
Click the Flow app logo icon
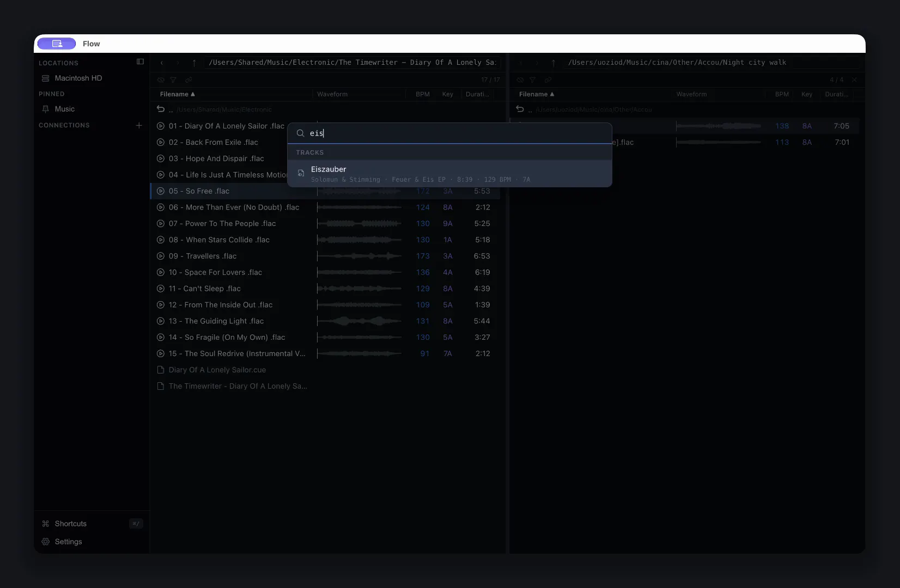(x=57, y=44)
